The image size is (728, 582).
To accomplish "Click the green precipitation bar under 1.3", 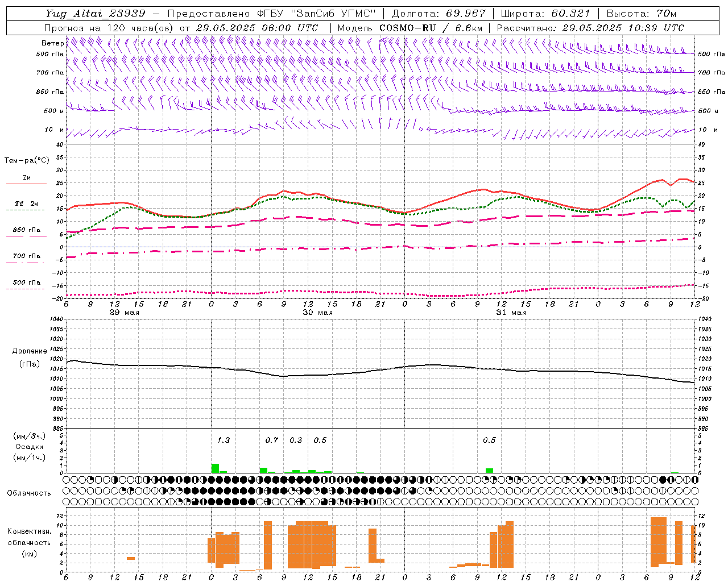I will pos(215,468).
